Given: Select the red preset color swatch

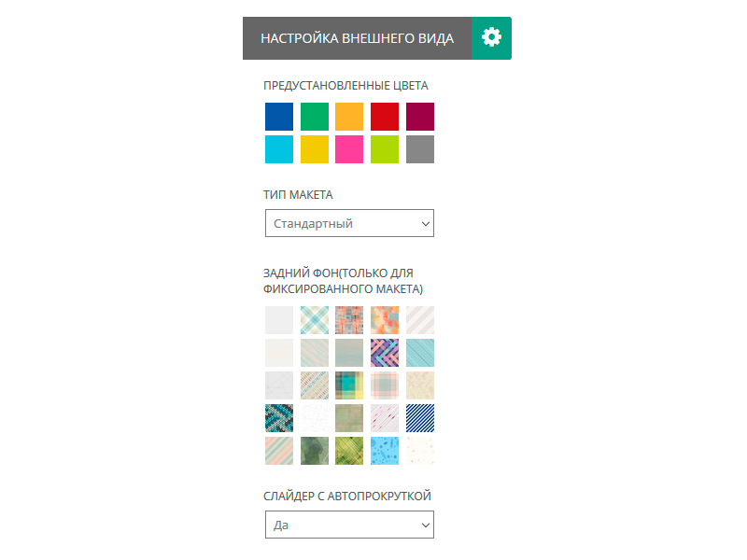Looking at the screenshot, I should pos(385,117).
